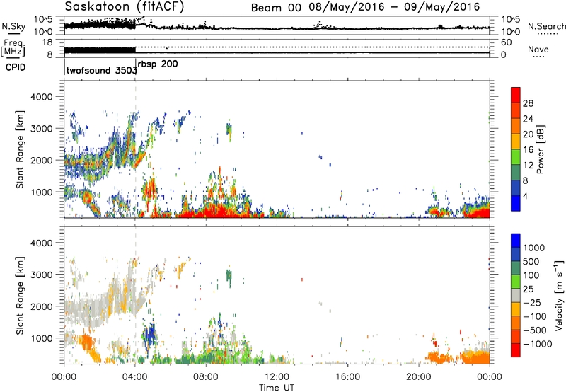Click the '08/May/2016 - 09/May/2016' date range text
The height and width of the screenshot is (392, 566).
394,7
